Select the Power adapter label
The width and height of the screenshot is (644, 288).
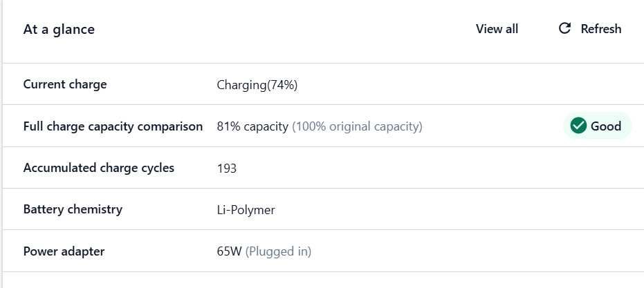[64, 251]
